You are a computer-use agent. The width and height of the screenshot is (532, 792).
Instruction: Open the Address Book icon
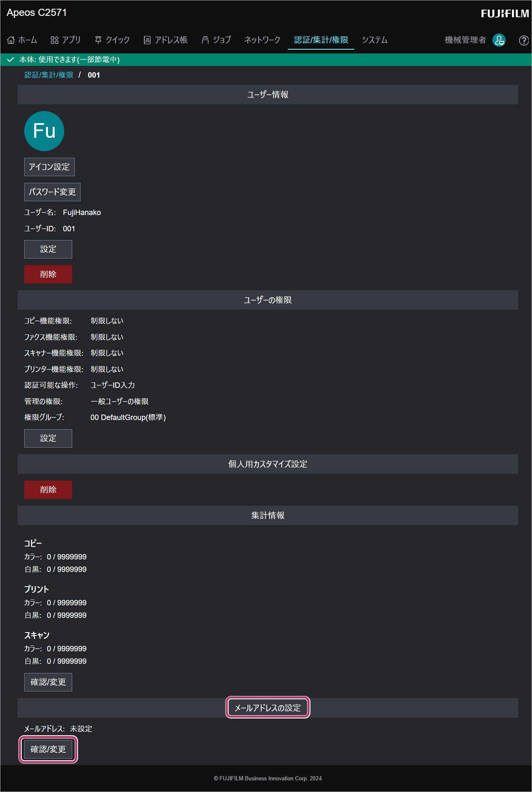pyautogui.click(x=147, y=40)
